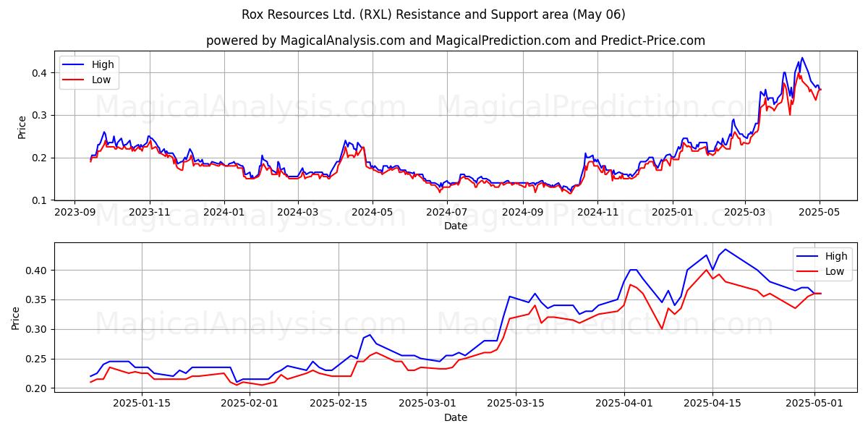Click the top chart 'Date' x-axis label
This screenshot has height=434, width=868.
click(456, 226)
